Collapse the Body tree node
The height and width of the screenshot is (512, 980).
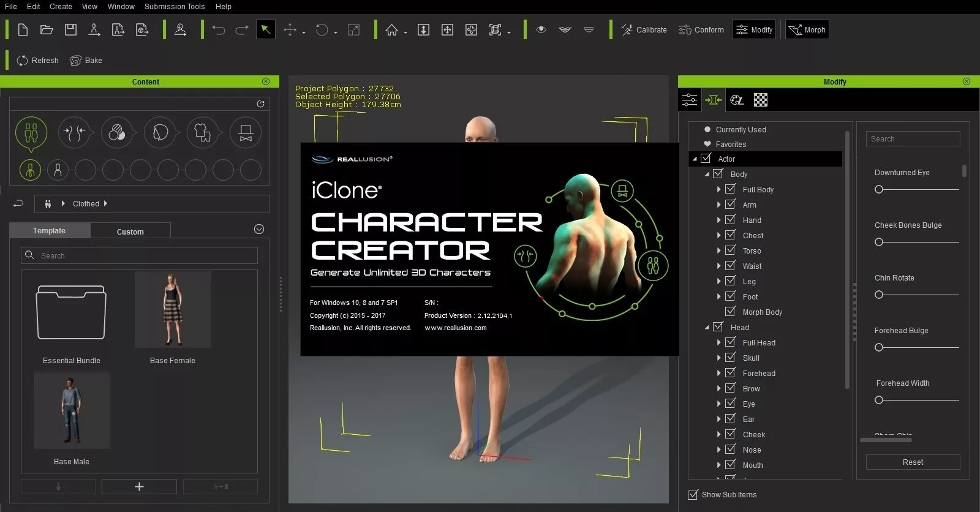point(707,175)
